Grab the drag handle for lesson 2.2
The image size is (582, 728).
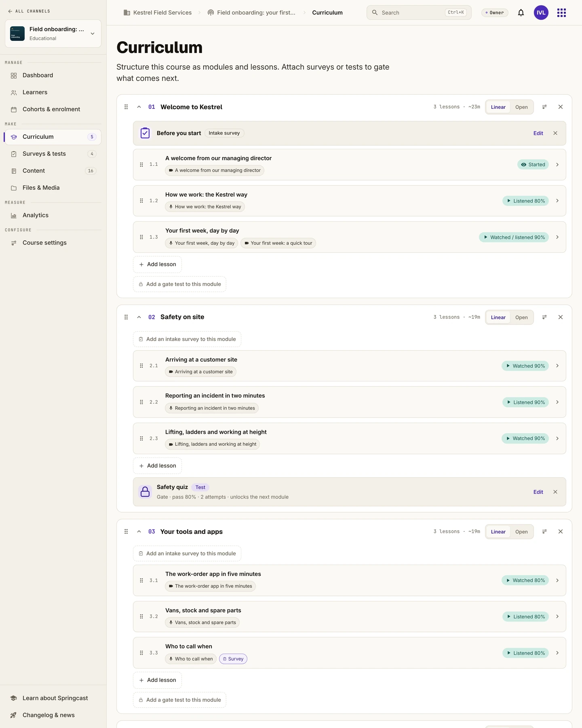[x=141, y=402]
